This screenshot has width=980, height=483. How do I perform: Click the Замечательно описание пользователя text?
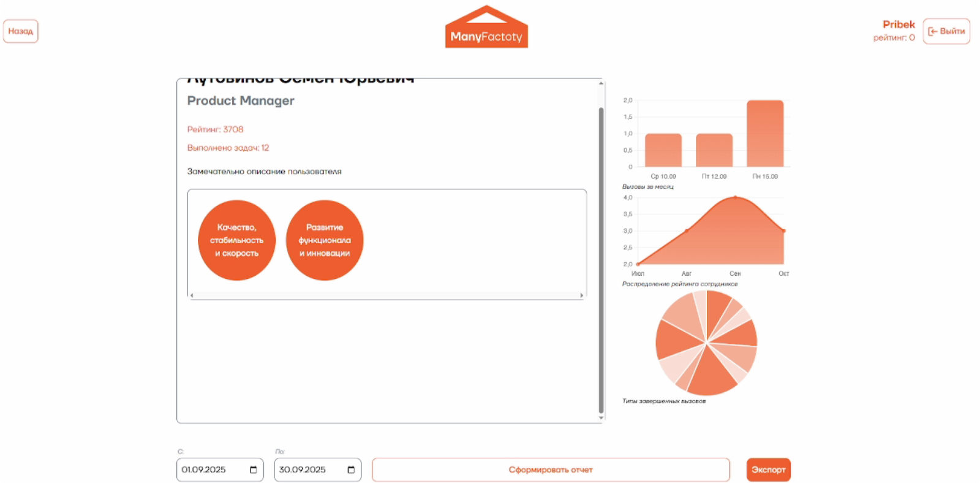pyautogui.click(x=264, y=172)
